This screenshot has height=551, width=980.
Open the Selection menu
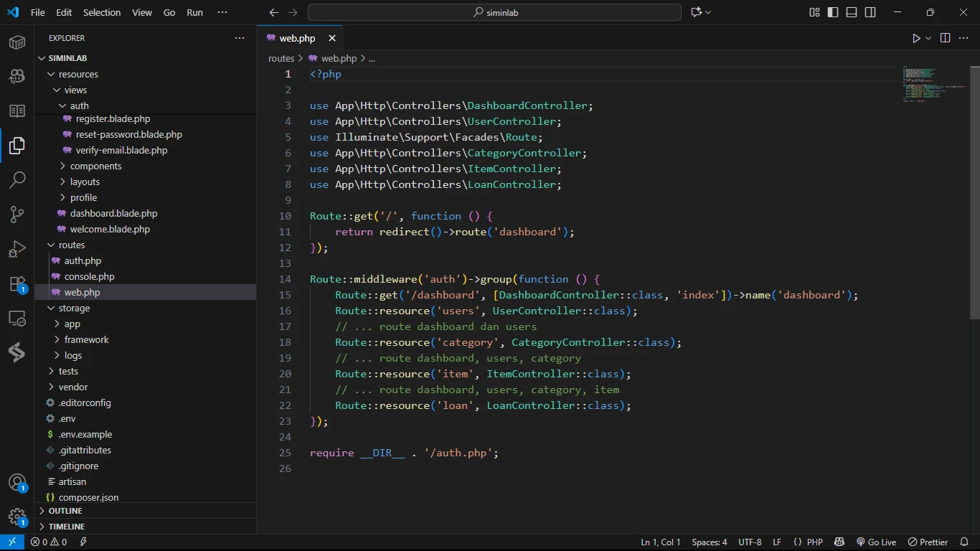tap(102, 12)
